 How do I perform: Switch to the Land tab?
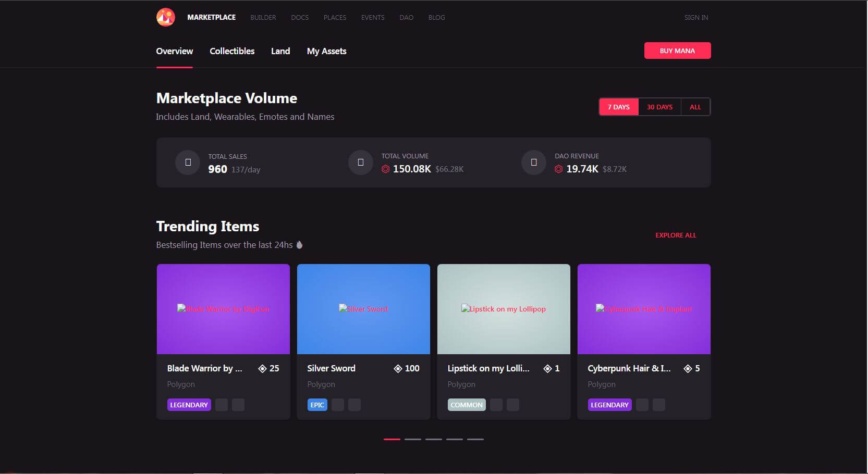[280, 51]
